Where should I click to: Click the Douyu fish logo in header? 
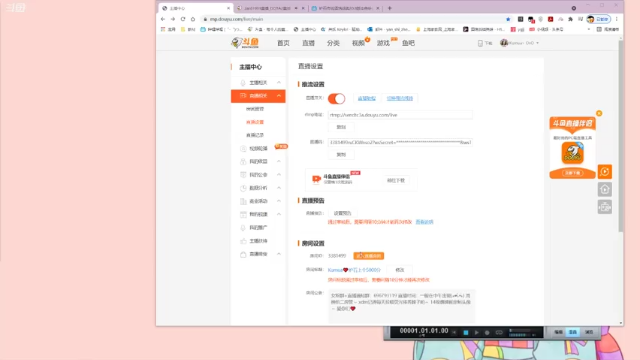pos(245,43)
